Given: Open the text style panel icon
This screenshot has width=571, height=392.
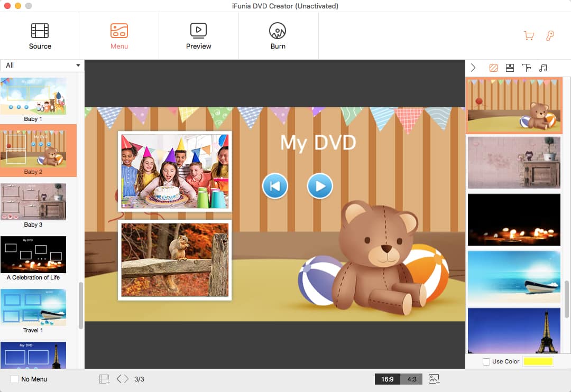Looking at the screenshot, I should [x=527, y=68].
